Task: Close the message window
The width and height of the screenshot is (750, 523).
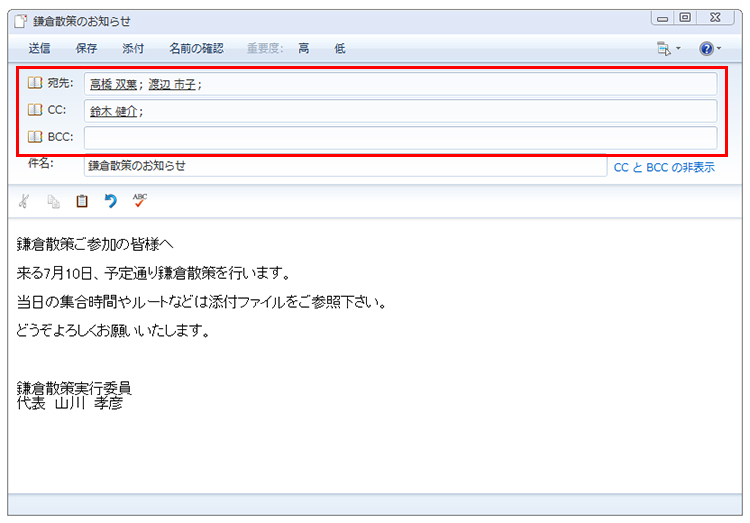Action: [715, 18]
